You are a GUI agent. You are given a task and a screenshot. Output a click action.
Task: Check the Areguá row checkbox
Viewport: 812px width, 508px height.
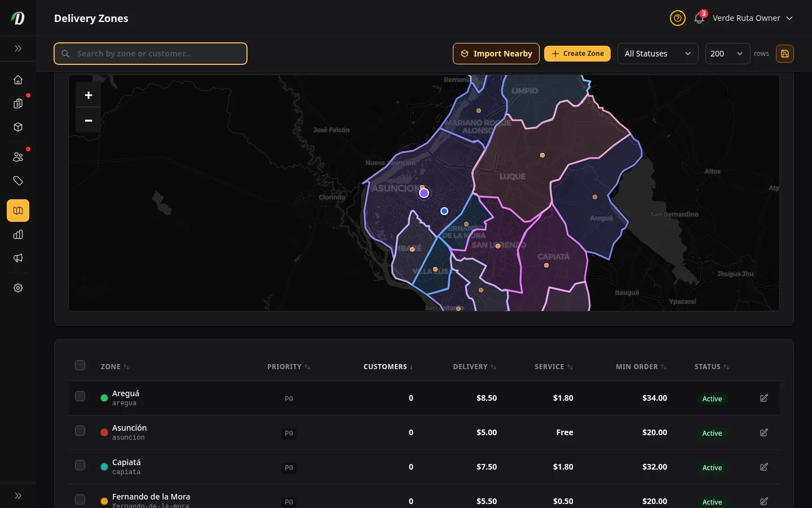80,396
